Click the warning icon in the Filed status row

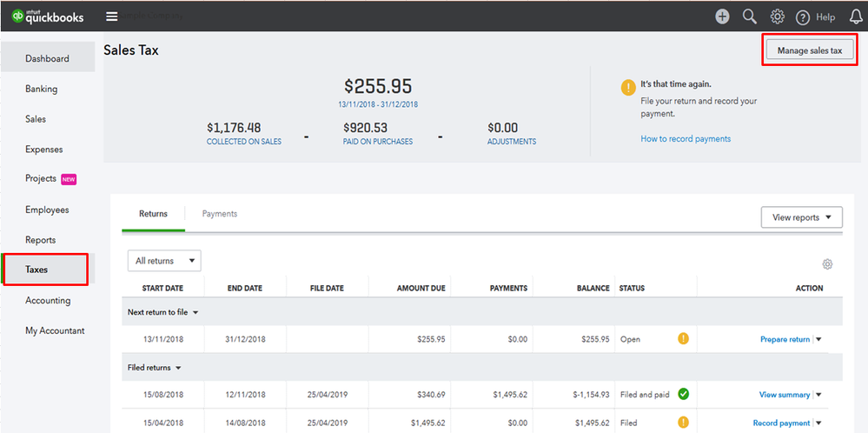(x=683, y=423)
